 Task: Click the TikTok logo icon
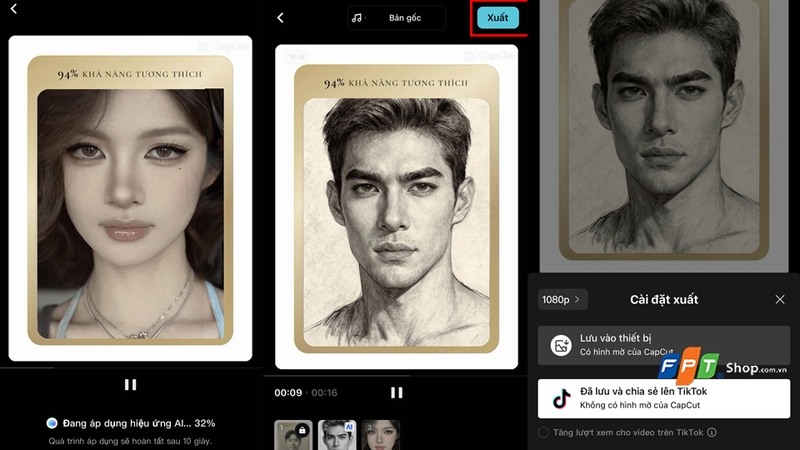(561, 398)
